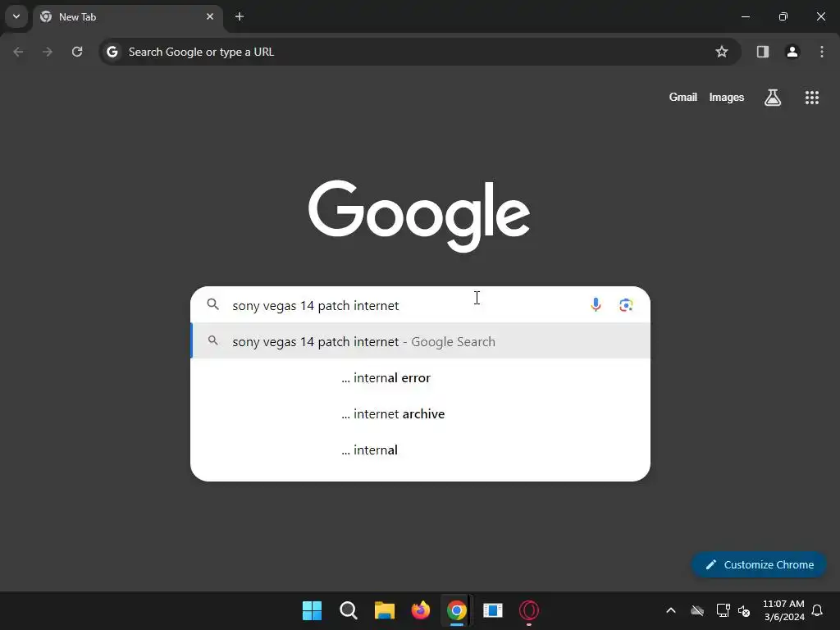Start voice search with microphone
This screenshot has width=840, height=630.
pos(596,304)
